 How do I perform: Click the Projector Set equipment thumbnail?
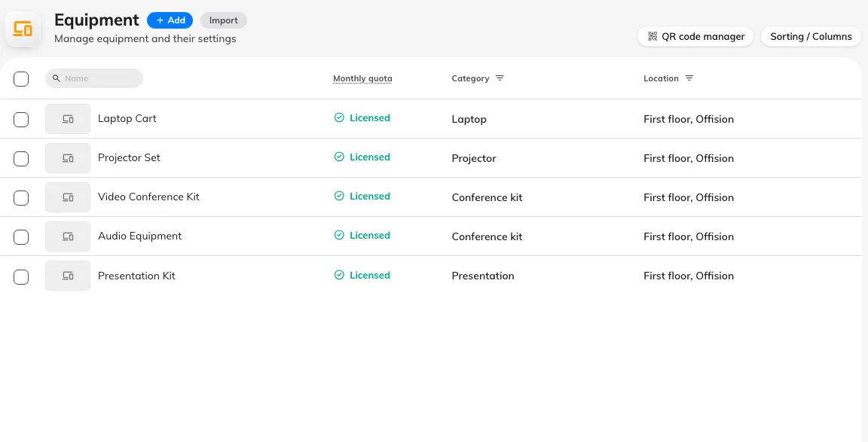tap(68, 158)
